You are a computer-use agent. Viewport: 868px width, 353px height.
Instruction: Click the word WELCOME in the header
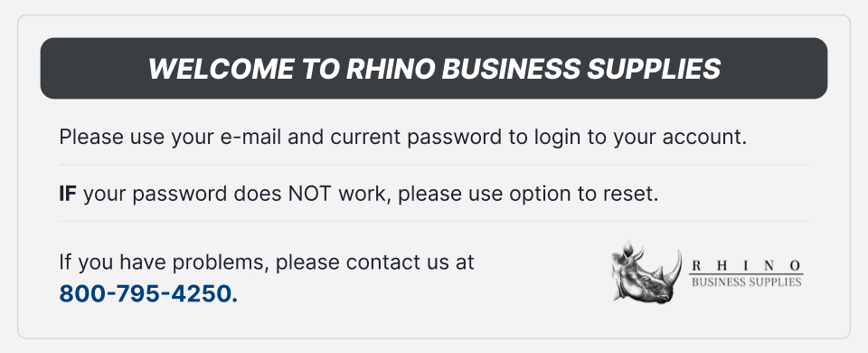221,69
